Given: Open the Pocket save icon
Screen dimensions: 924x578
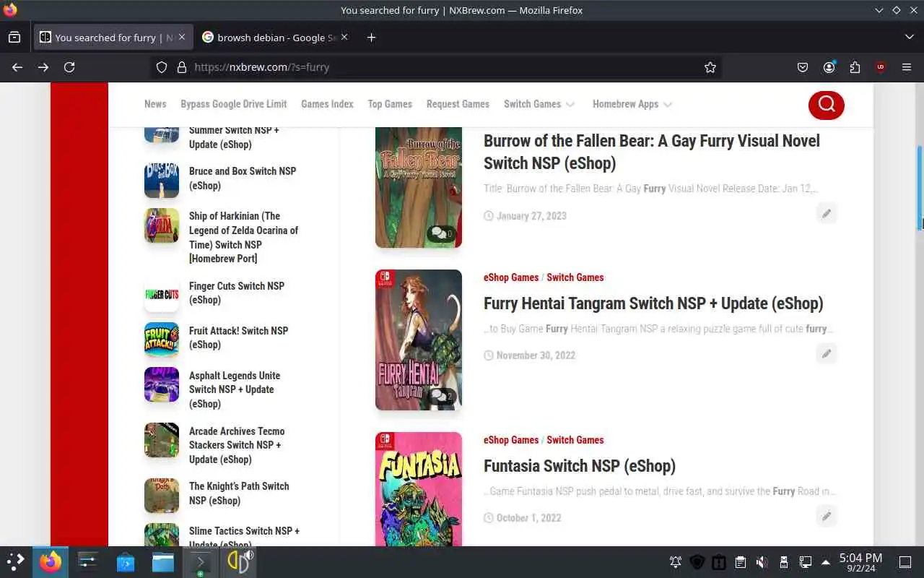Looking at the screenshot, I should point(803,67).
